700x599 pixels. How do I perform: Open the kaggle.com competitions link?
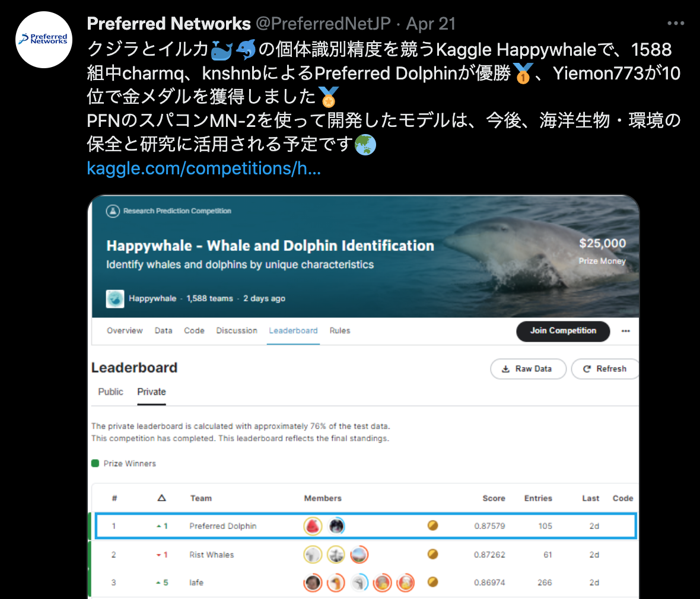tap(203, 168)
